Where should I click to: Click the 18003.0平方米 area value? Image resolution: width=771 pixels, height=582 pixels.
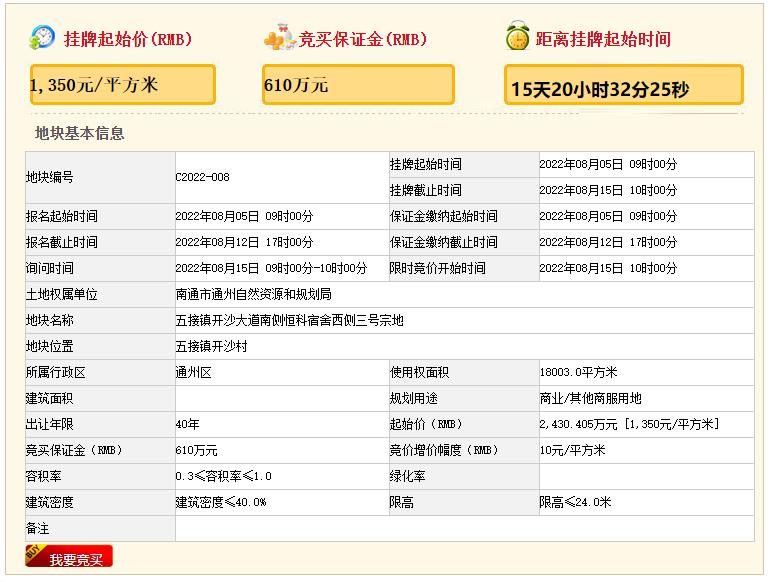pos(580,372)
